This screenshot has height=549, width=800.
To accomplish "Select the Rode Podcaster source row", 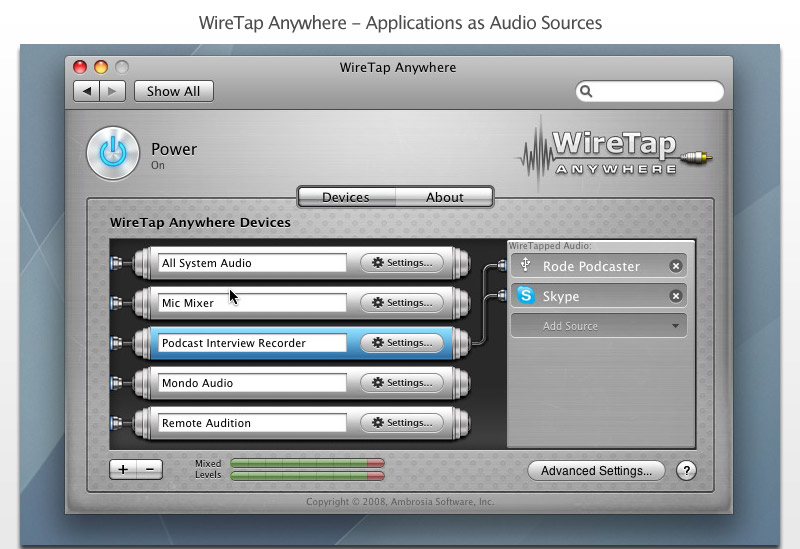I will coord(599,266).
